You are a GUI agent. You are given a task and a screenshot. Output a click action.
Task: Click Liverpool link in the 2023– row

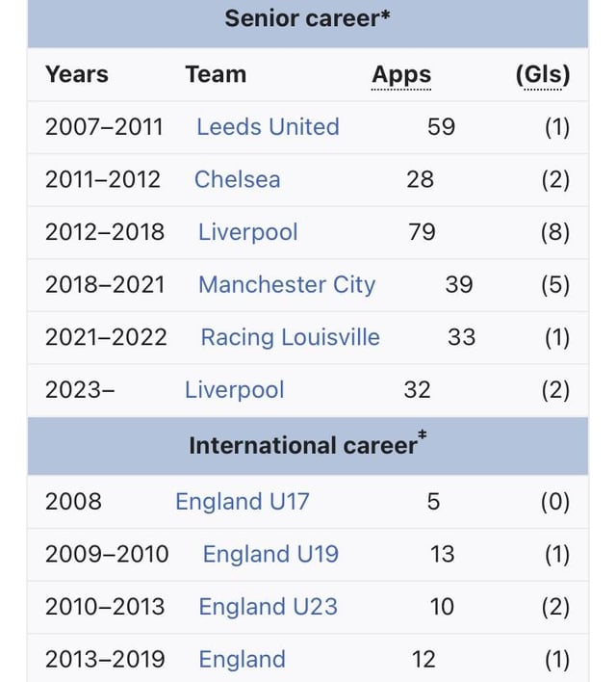pyautogui.click(x=234, y=390)
